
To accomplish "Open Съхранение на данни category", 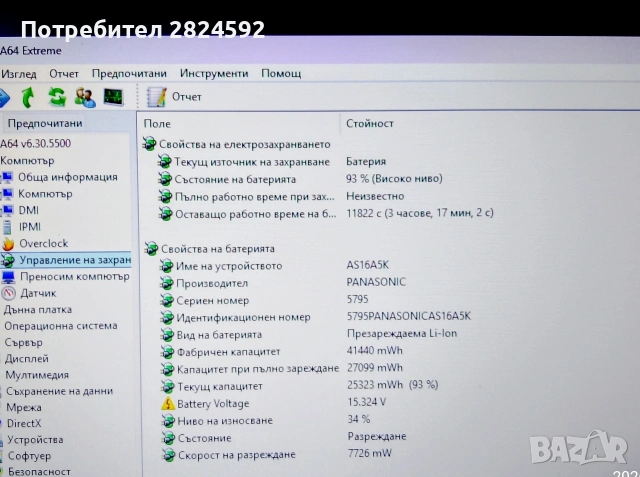I will [x=60, y=391].
